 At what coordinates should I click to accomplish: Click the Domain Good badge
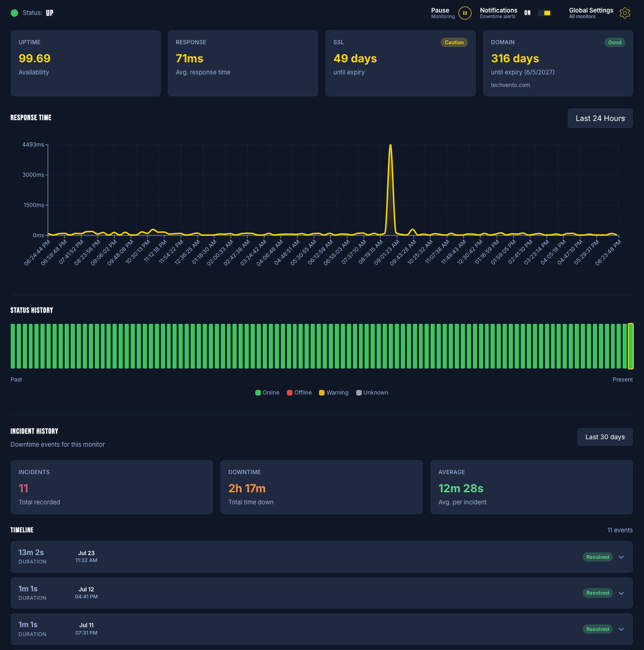615,42
